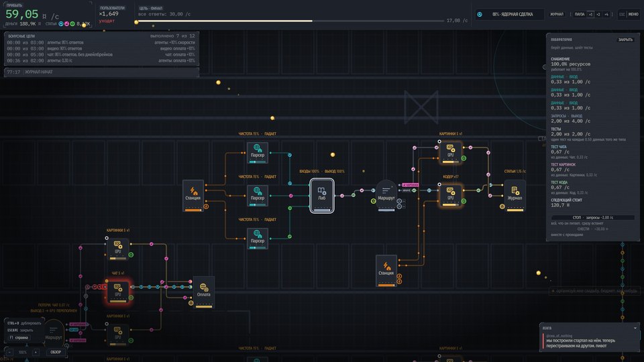Image resolution: width=644 pixels, height=362 pixels.
Task: Select the dimmed GPU node below ЧАТ $ v1
Action: pos(118,335)
